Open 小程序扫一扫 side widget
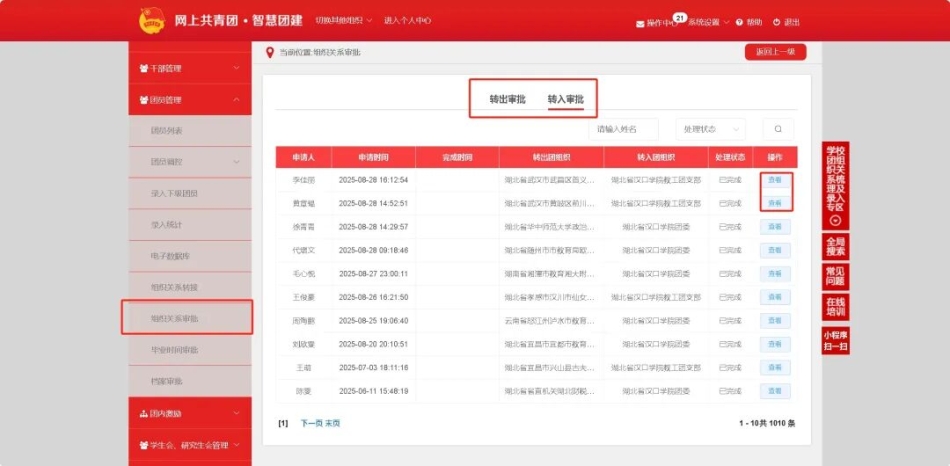Image resolution: width=950 pixels, height=466 pixels. 836,340
